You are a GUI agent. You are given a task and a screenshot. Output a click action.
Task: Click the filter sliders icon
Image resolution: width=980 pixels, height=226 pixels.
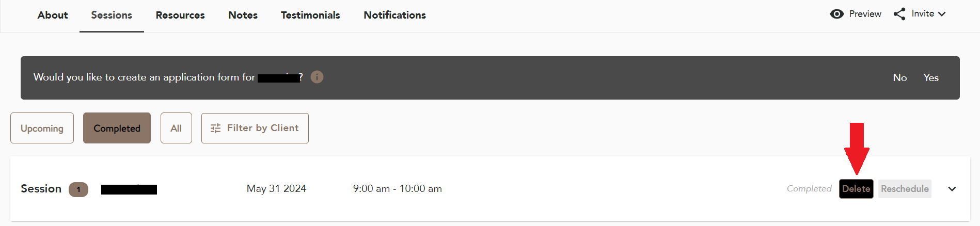tap(215, 128)
